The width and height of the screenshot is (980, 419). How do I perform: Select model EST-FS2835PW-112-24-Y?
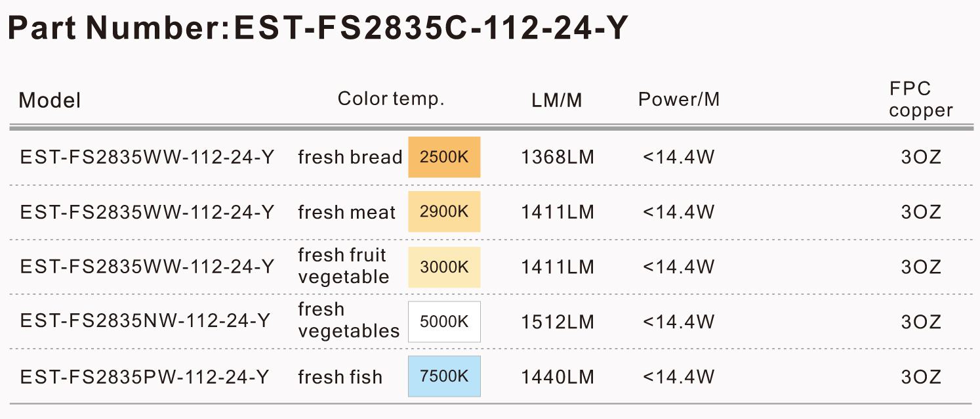144,377
